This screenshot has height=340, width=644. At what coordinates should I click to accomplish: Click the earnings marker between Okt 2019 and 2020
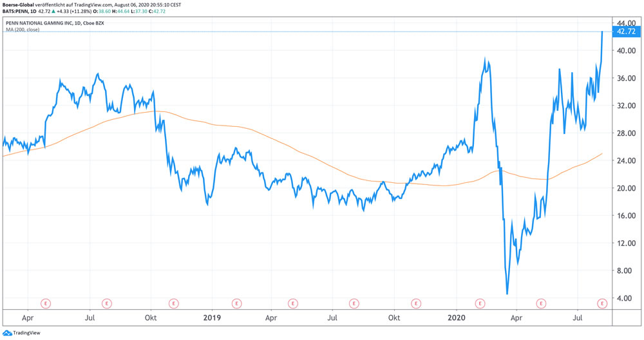point(416,304)
